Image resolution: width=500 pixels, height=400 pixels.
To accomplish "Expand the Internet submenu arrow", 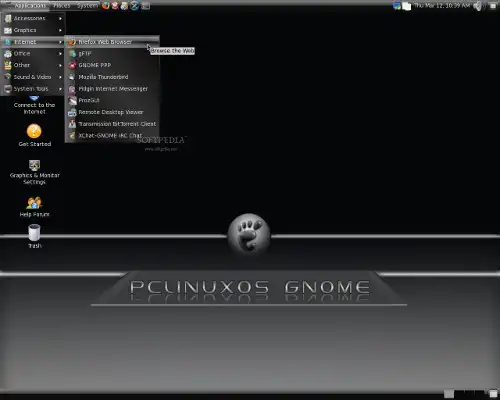I will pos(60,42).
